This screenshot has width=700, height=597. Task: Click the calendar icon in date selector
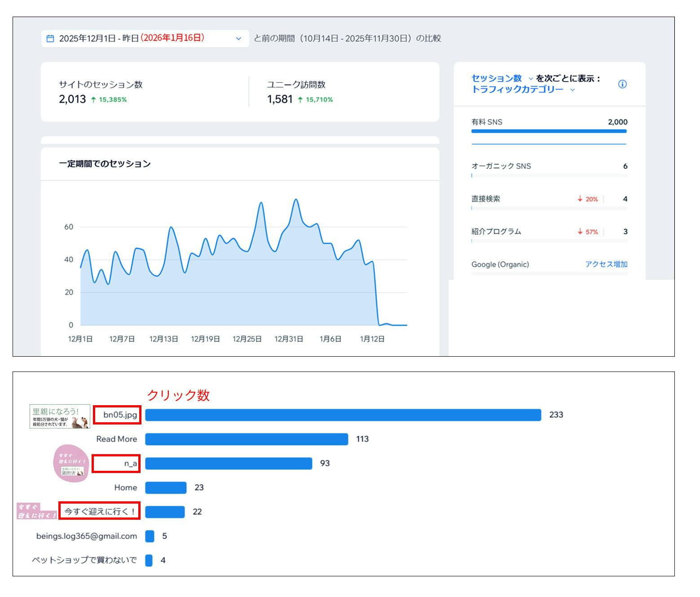point(50,39)
